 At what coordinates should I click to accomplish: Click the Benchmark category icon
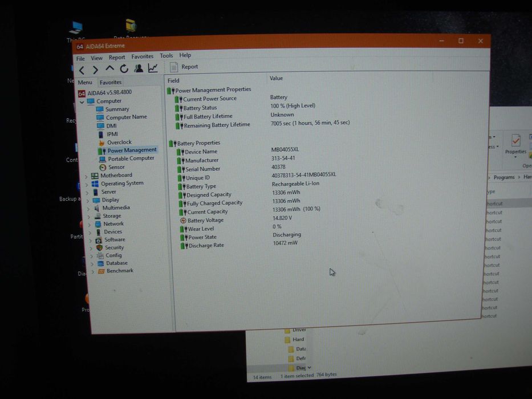pos(101,271)
